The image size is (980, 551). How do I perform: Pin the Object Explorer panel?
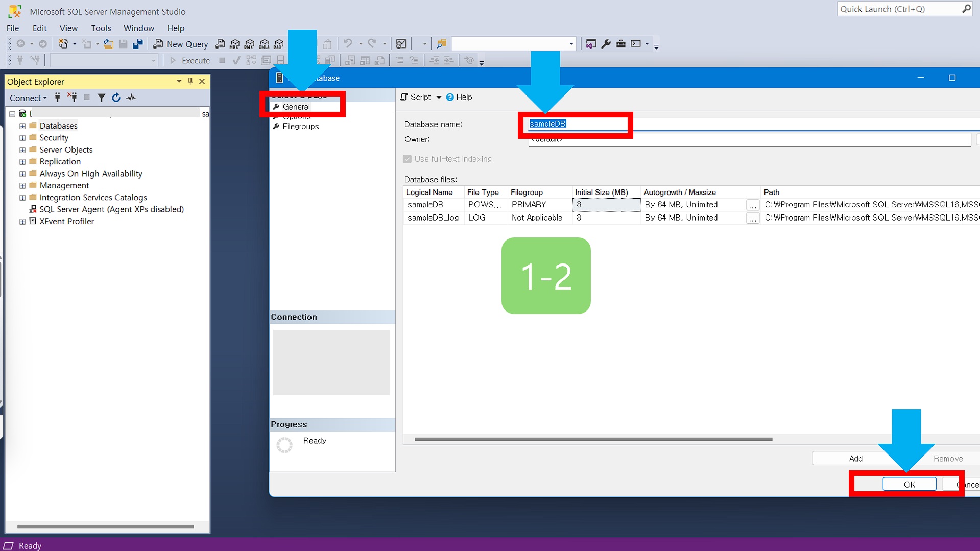(190, 81)
